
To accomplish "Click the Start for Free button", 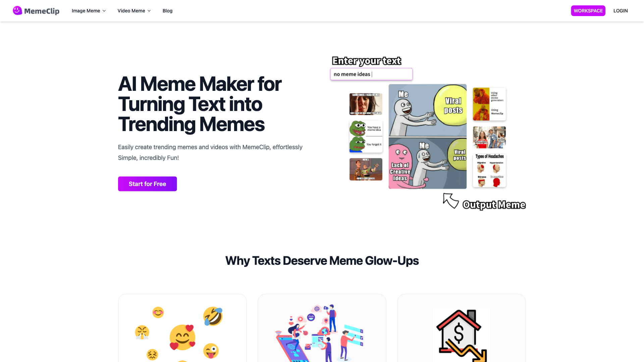I will coord(147,184).
